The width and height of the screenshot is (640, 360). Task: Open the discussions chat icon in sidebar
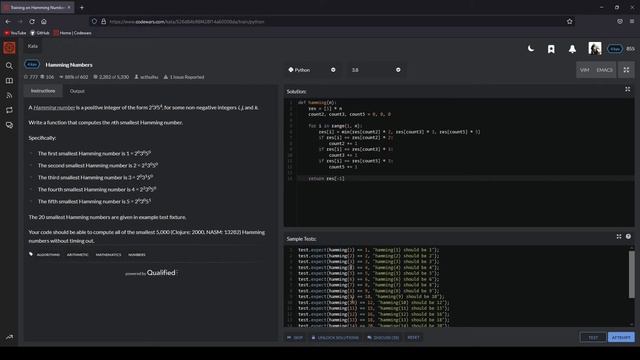[9, 125]
